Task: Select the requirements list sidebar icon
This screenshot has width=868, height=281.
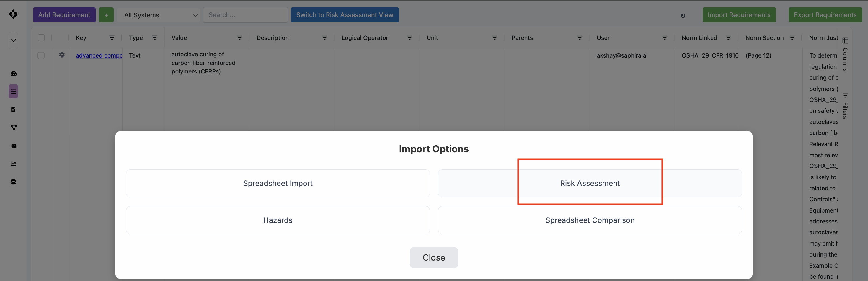Action: tap(13, 91)
